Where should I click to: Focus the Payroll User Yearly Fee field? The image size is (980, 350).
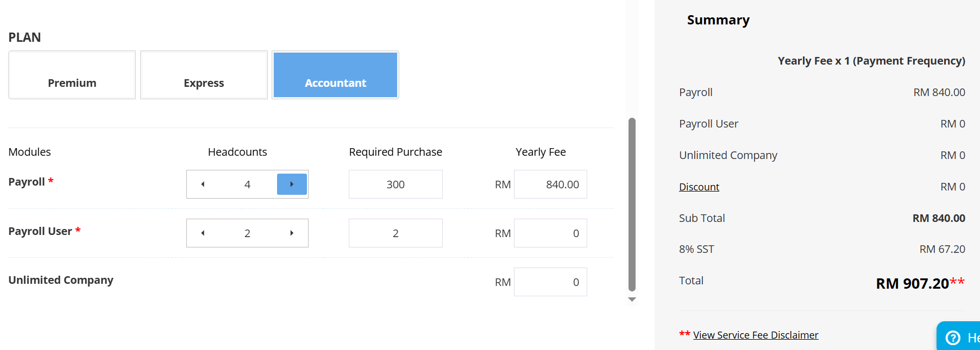(x=550, y=233)
